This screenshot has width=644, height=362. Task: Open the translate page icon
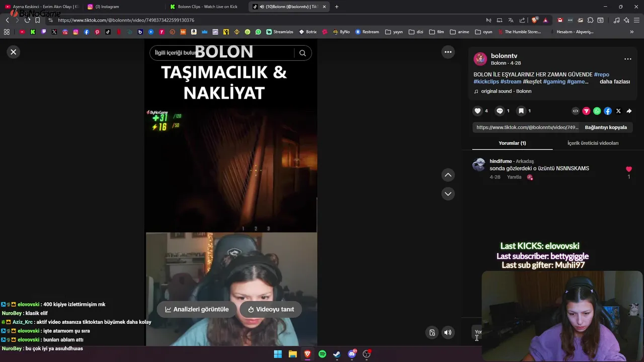pyautogui.click(x=511, y=20)
